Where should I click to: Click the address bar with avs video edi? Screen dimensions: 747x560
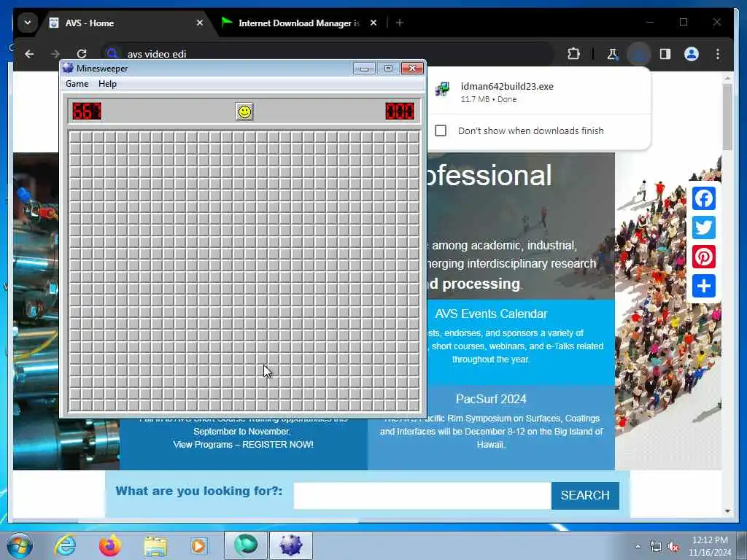328,54
